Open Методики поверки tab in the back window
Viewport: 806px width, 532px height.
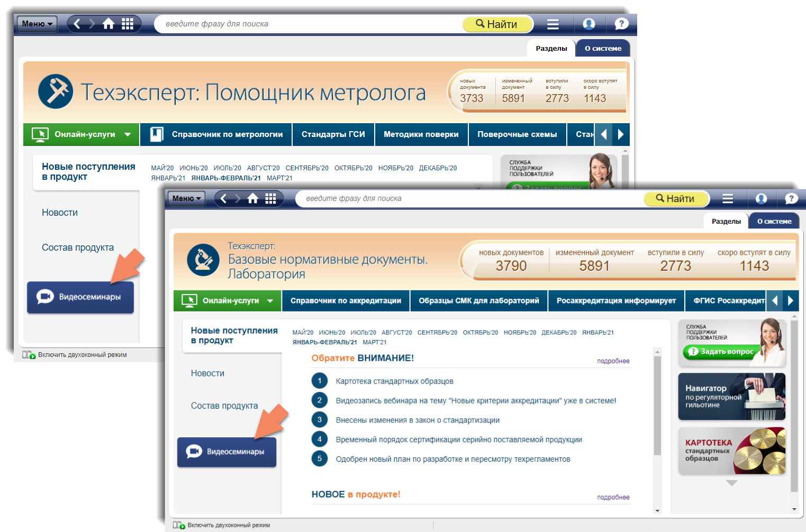[x=421, y=134]
